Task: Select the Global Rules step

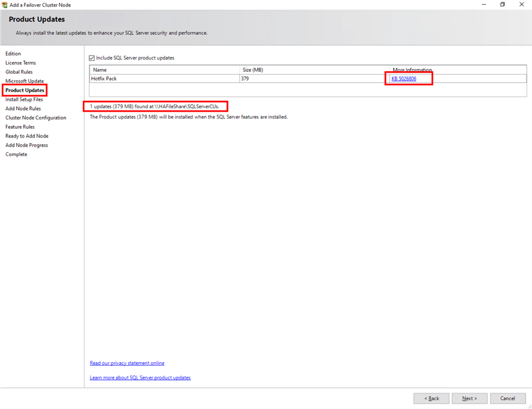Action: pos(19,72)
